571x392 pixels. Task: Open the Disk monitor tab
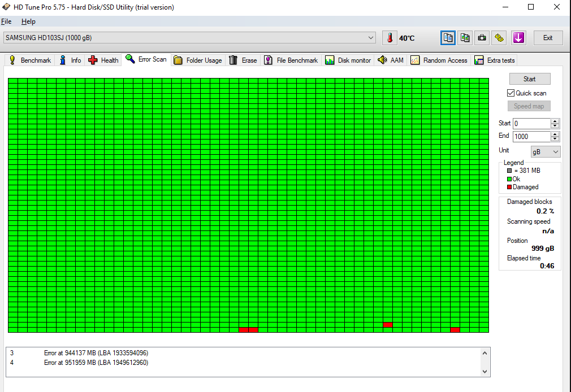(348, 60)
